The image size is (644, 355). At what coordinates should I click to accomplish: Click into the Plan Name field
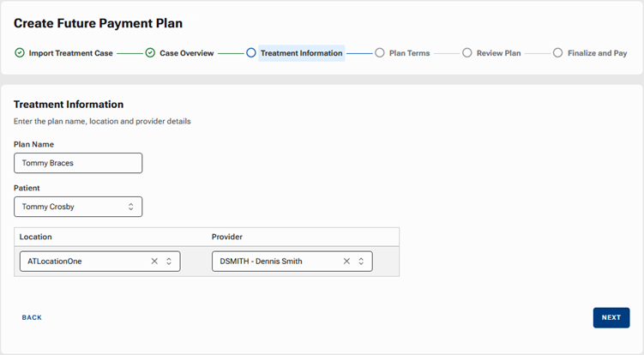coord(78,163)
